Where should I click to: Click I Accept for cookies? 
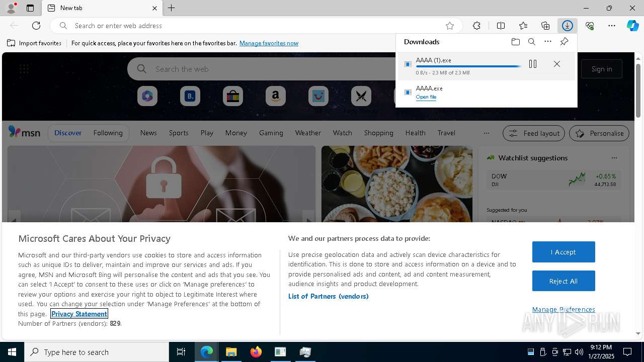563,252
